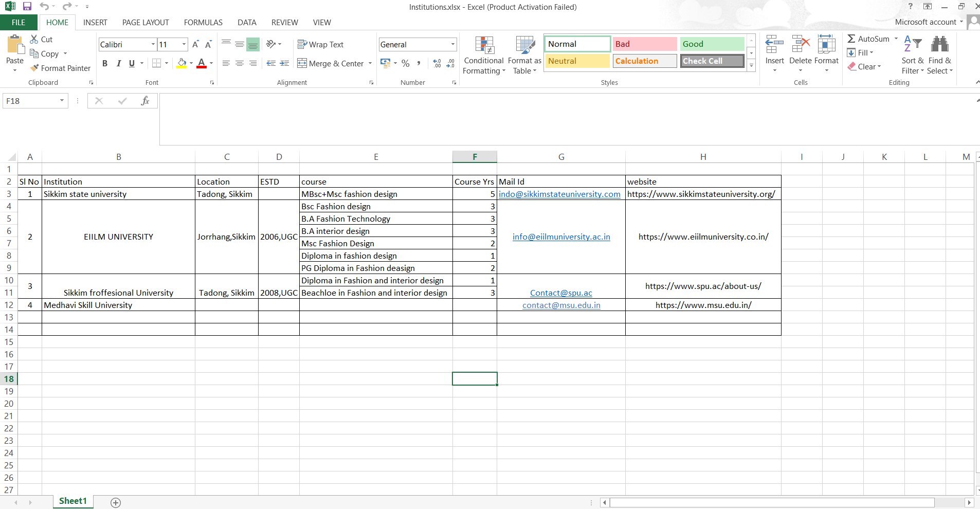Open indo@sikkimstateuniversity.com mail link
This screenshot has height=509, width=980.
pos(559,194)
